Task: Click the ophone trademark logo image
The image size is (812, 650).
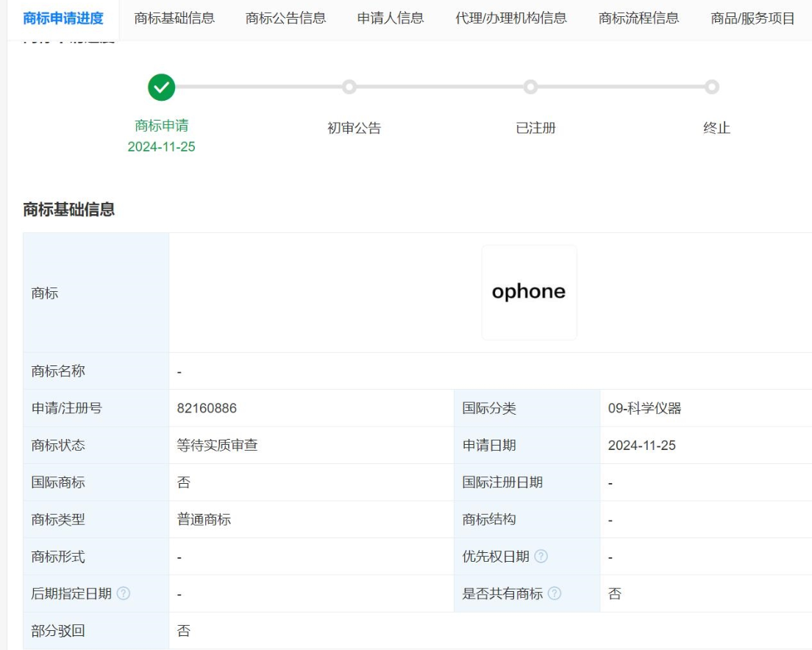Action: coord(529,293)
